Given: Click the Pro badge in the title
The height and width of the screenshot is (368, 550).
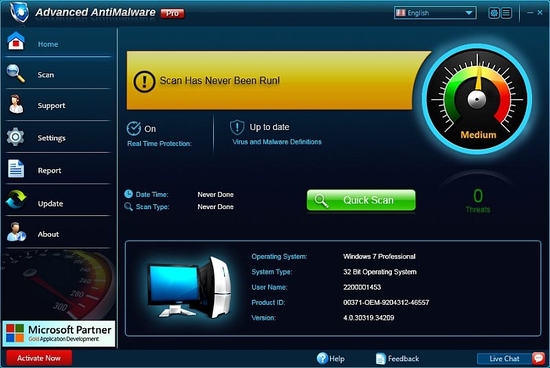Looking at the screenshot, I should 172,13.
